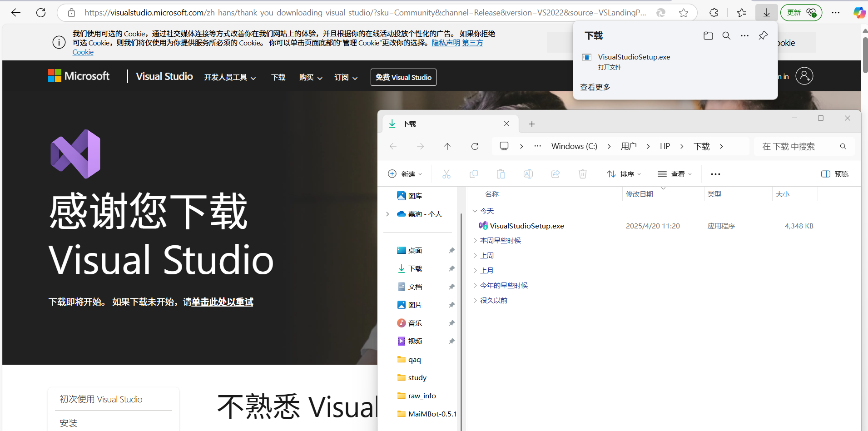Viewport: 868px width, 431px height.
Task: Add a new tab in File Explorer
Action: coord(532,124)
